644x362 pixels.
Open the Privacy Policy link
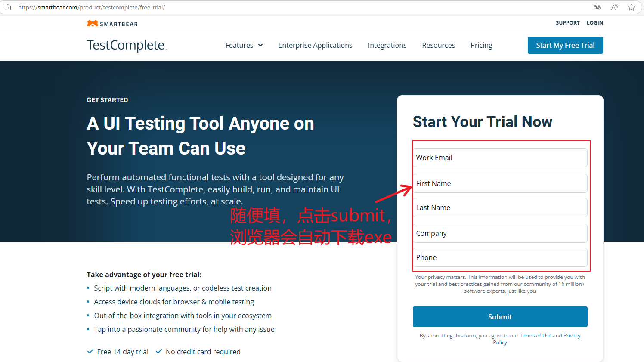click(572, 336)
